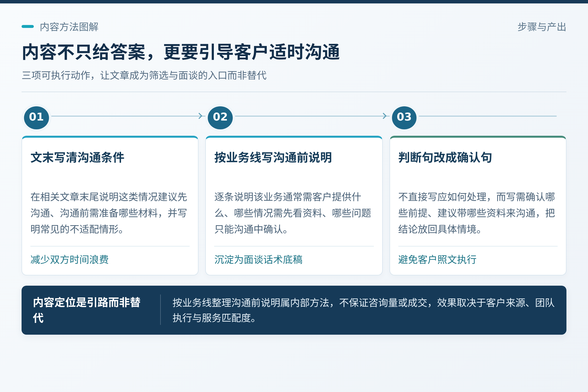This screenshot has height=392, width=588.
Task: Click the main title 内容不只给答案，更要引导客户适时沟通
Action: point(181,52)
